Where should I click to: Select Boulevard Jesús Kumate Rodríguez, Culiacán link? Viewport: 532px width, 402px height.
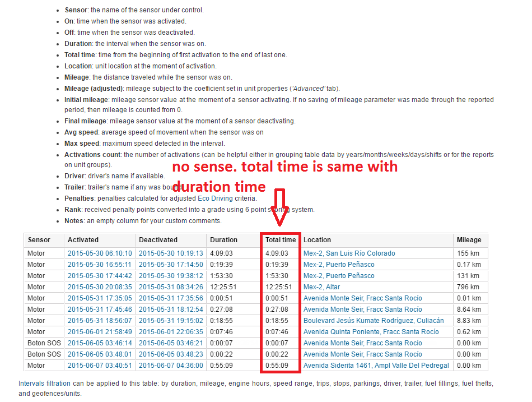(373, 321)
